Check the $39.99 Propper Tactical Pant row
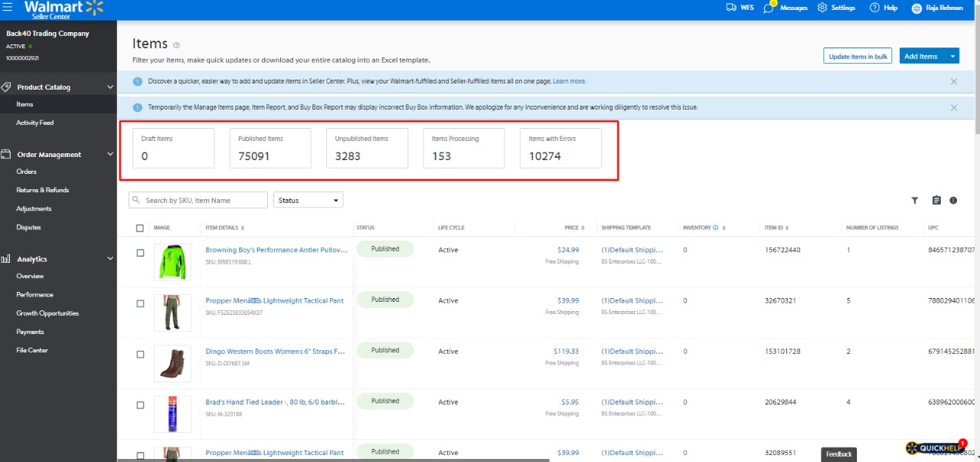This screenshot has height=462, width=980. tap(140, 303)
